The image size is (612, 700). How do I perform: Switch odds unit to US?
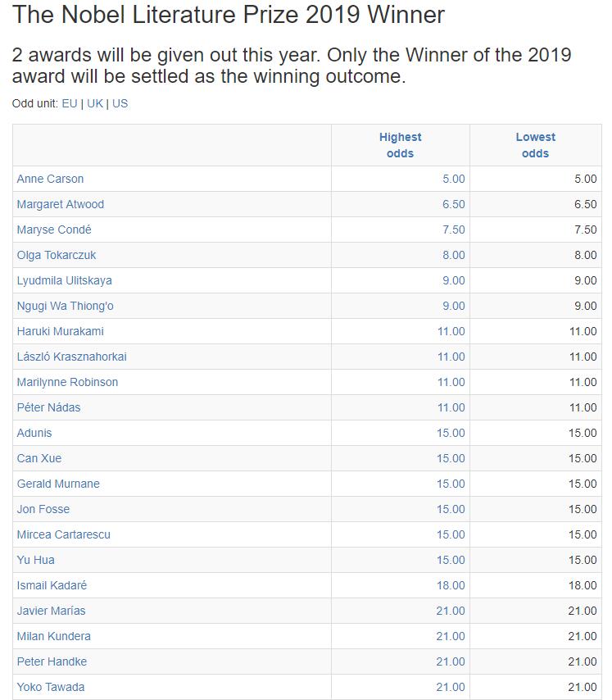coord(120,103)
